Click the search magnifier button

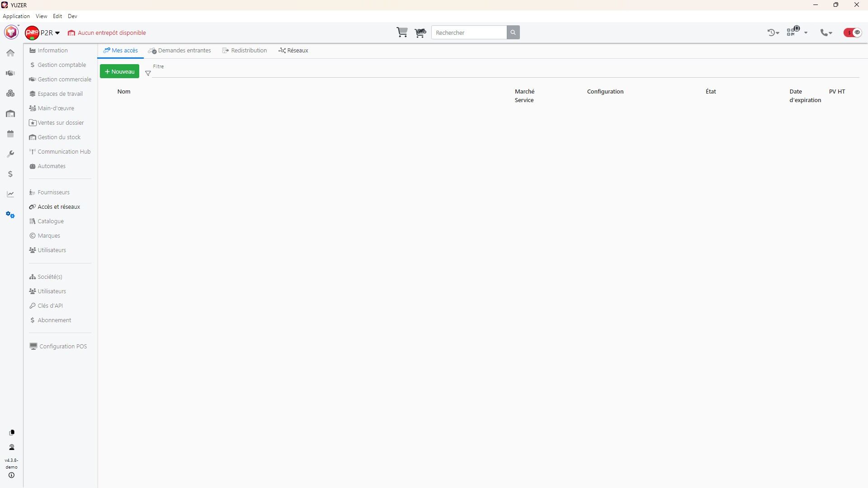pos(513,33)
